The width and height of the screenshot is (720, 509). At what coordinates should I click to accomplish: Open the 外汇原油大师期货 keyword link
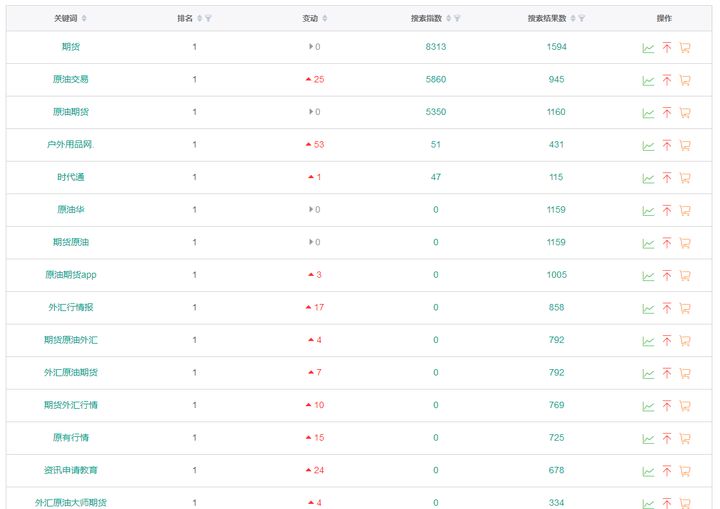click(x=71, y=503)
